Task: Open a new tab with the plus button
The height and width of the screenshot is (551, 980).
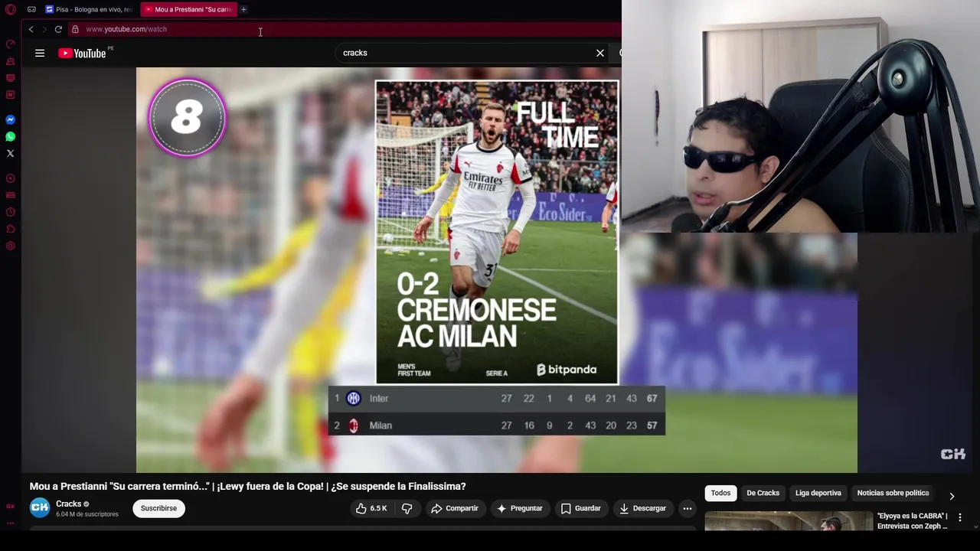Action: pyautogui.click(x=243, y=9)
